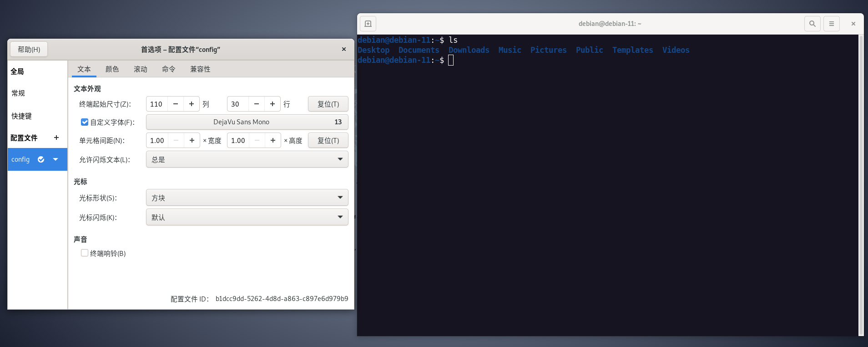
Task: Select 常规 in the sidebar
Action: point(37,93)
